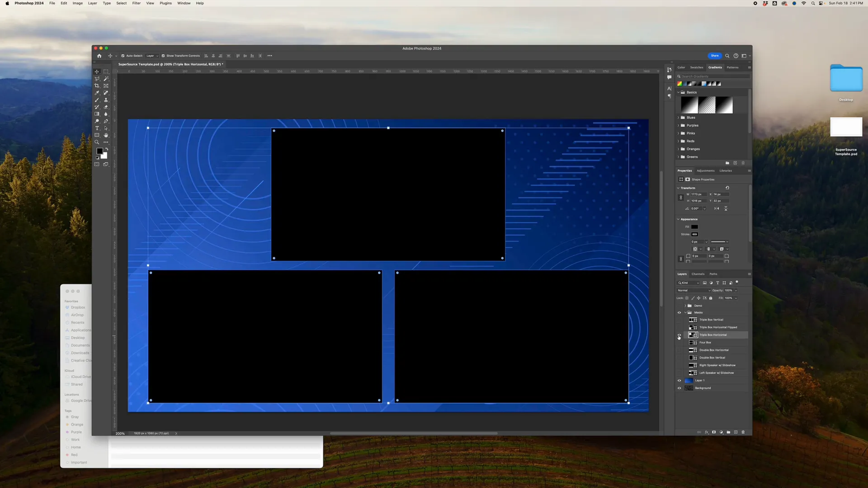
Task: Toggle Quick Mask mode
Action: (x=97, y=164)
